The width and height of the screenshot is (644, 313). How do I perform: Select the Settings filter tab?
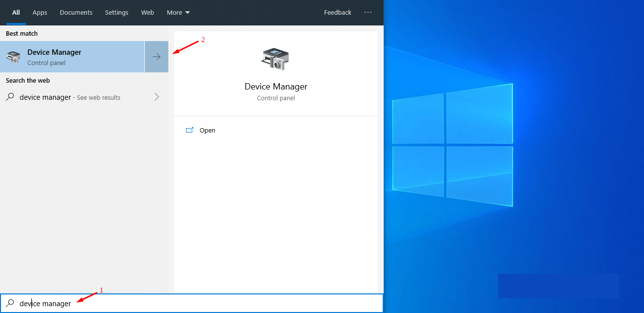pos(116,12)
